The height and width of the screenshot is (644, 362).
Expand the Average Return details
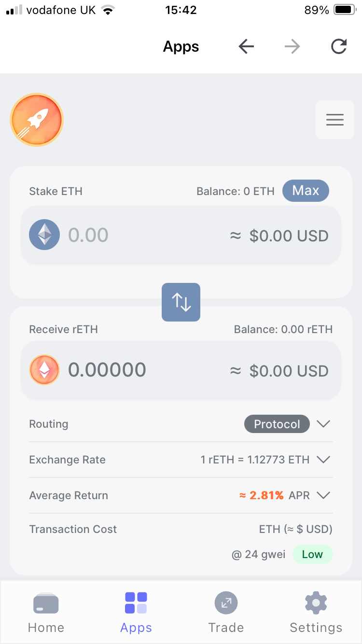tap(323, 495)
